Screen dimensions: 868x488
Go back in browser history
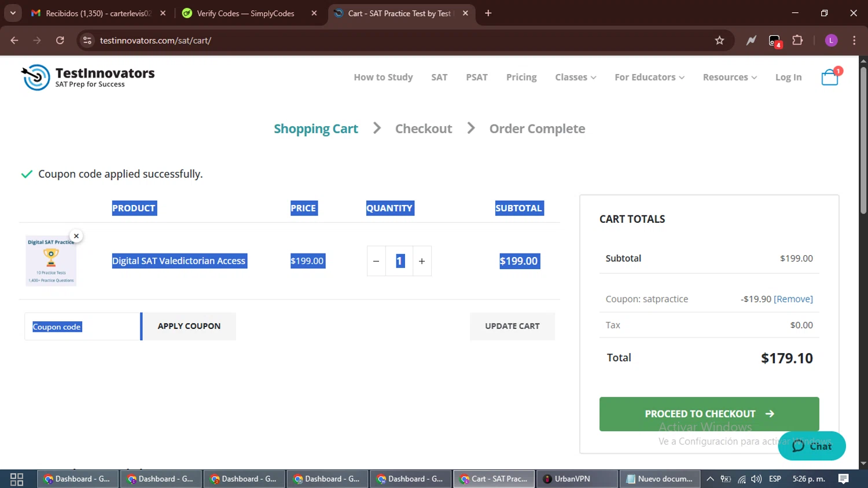[14, 41]
